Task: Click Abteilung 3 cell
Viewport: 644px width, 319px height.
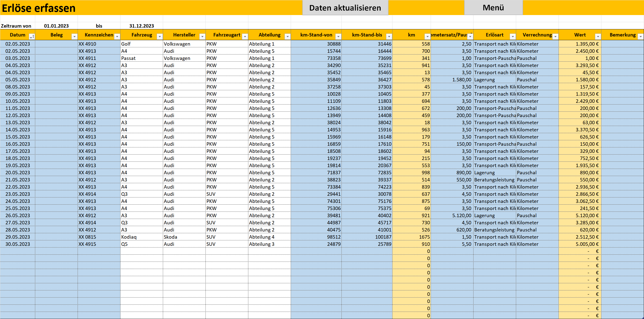Action: click(x=270, y=244)
